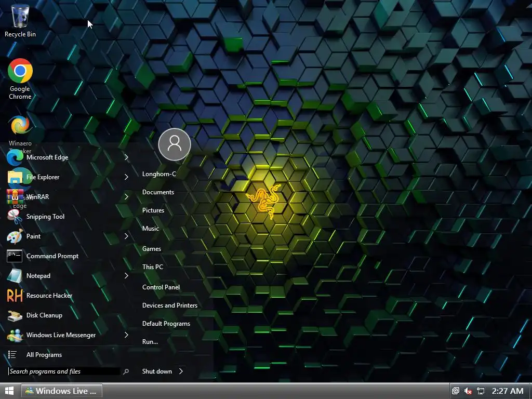
Task: Open the Recycle Bin desktop icon
Action: click(20, 20)
